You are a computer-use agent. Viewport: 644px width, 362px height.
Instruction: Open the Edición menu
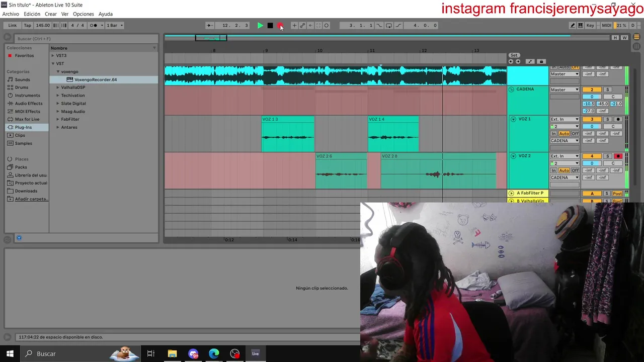[x=32, y=14]
